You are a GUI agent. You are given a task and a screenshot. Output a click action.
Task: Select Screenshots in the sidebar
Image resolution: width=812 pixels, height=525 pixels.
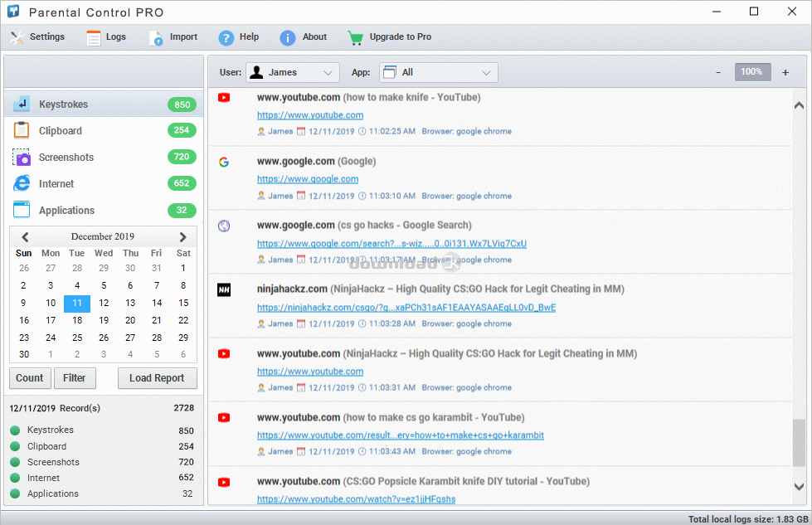tap(104, 157)
